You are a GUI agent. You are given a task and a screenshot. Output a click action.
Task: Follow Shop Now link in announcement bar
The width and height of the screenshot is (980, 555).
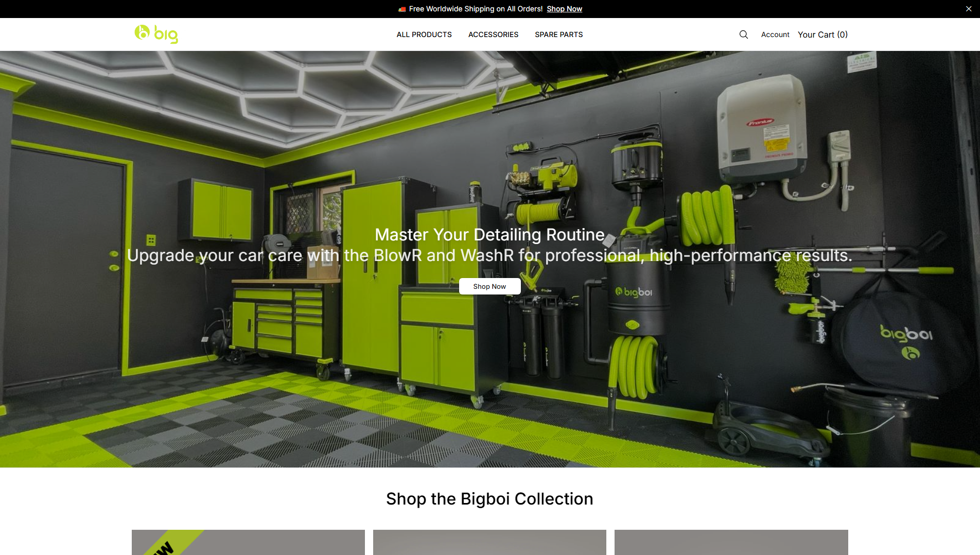click(564, 9)
